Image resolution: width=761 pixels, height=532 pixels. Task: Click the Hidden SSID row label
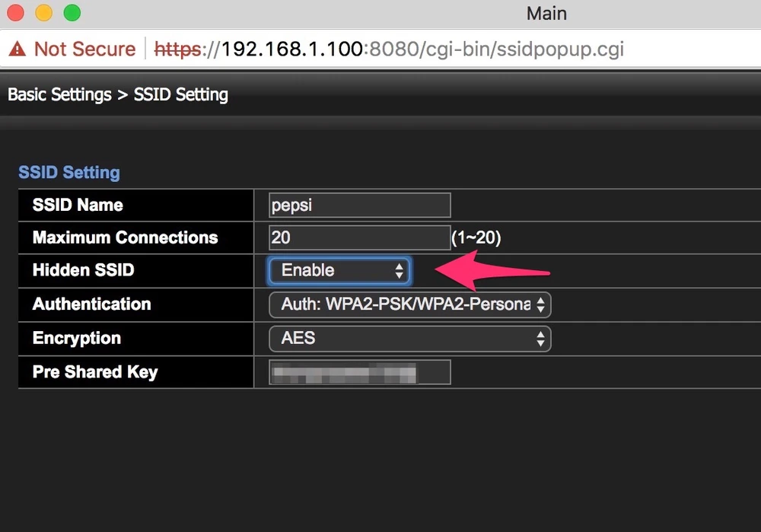click(84, 270)
